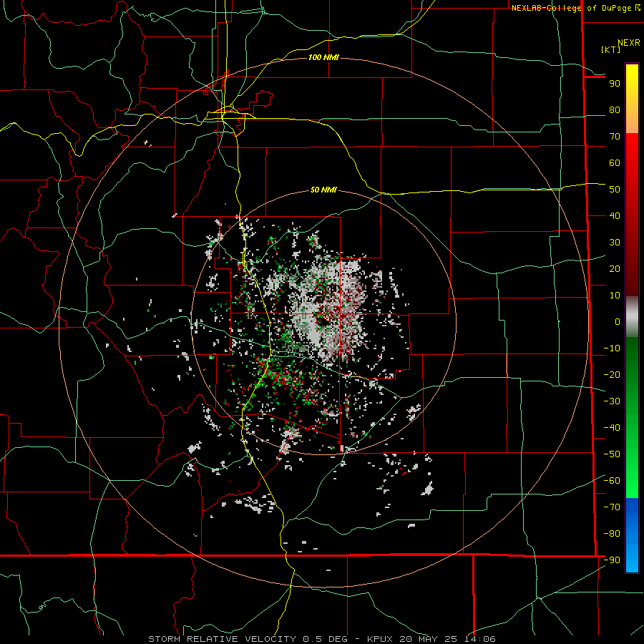Click the -20 value on velocity scale
Image resolution: width=644 pixels, height=644 pixels.
[612, 374]
